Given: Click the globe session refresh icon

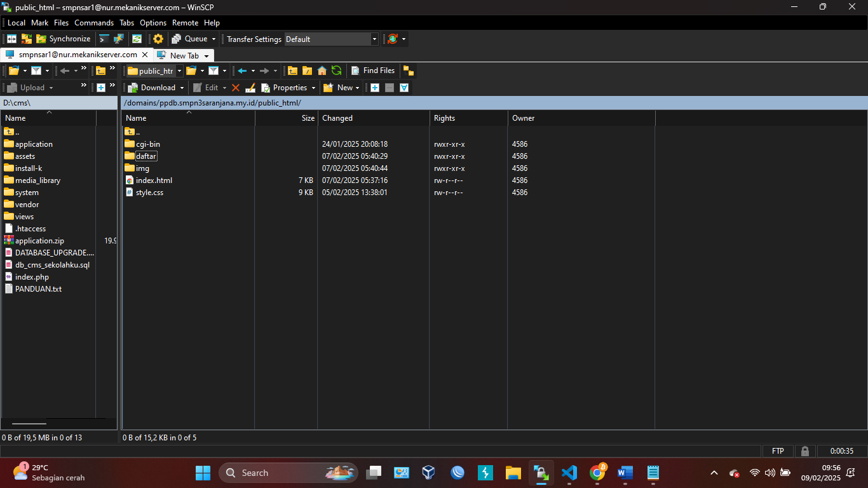Looking at the screenshot, I should click(393, 39).
